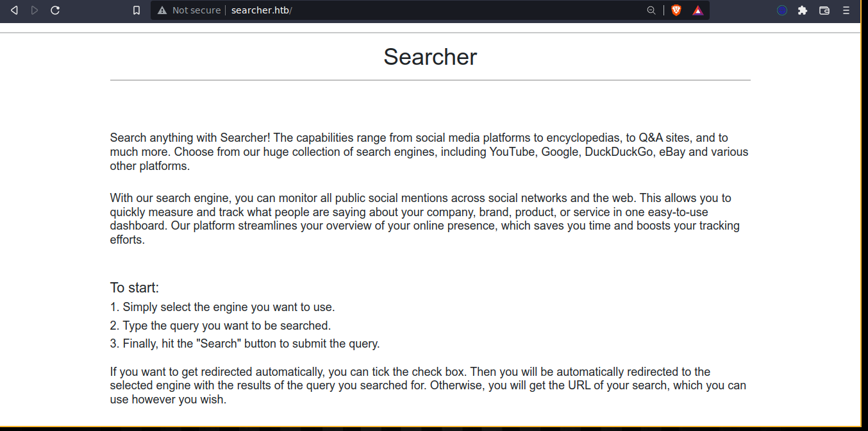Open the browser hamburger menu
868x431 pixels.
(x=846, y=10)
